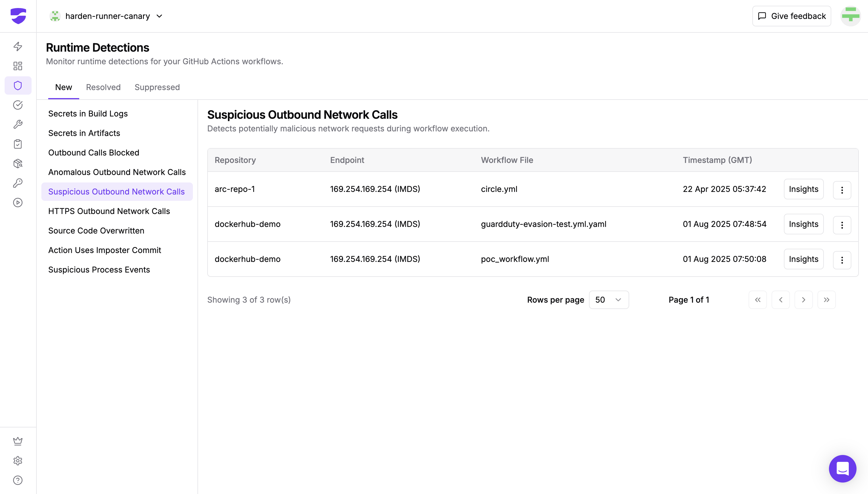Screen dimensions: 868x494
Task: Open the clipboard check icon in sidebar
Action: (x=18, y=144)
